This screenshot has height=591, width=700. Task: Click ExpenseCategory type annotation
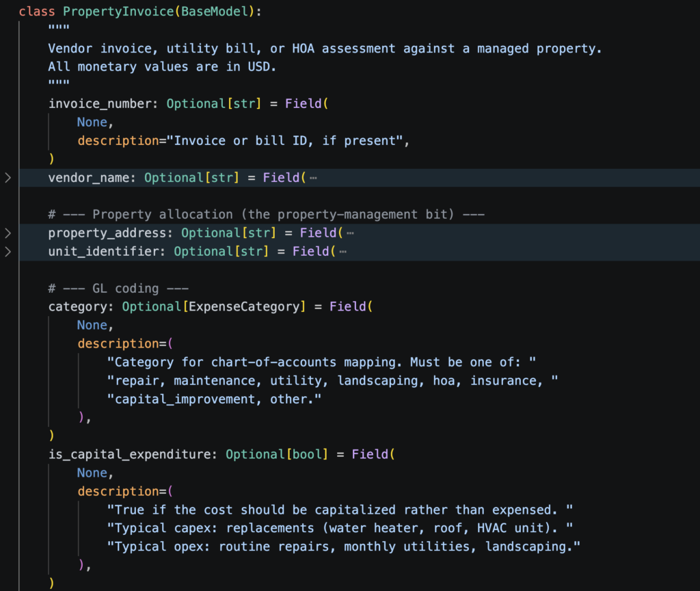[244, 307]
